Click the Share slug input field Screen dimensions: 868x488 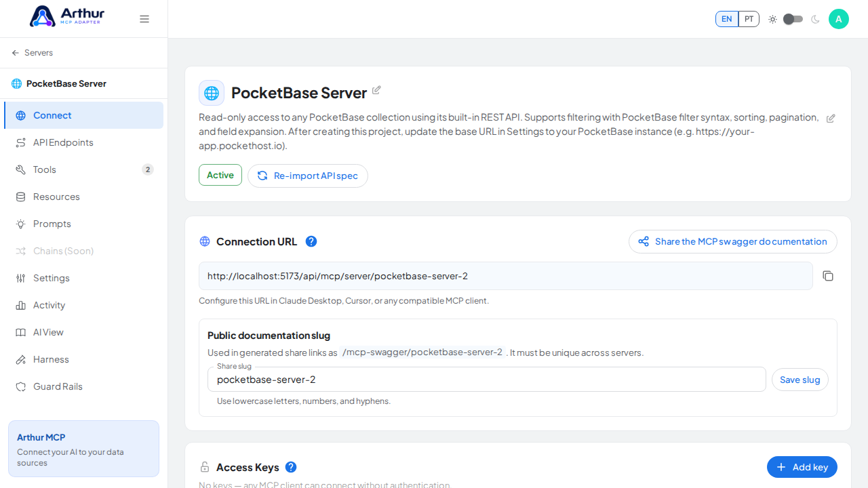(x=487, y=380)
